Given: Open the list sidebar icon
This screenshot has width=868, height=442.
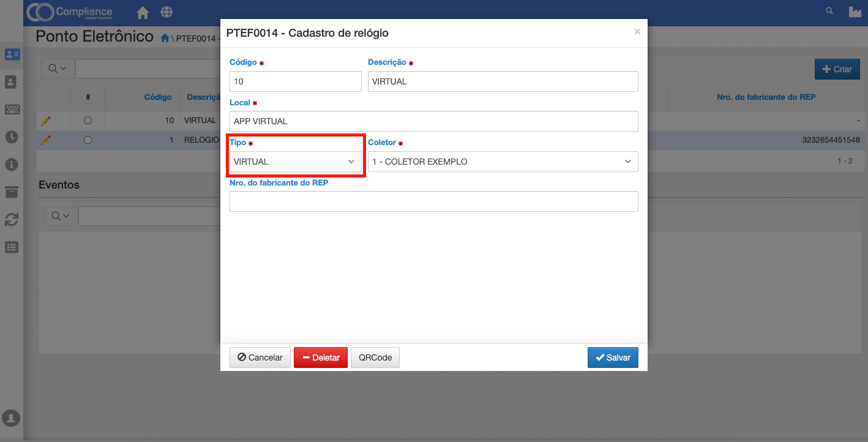Looking at the screenshot, I should (11, 247).
